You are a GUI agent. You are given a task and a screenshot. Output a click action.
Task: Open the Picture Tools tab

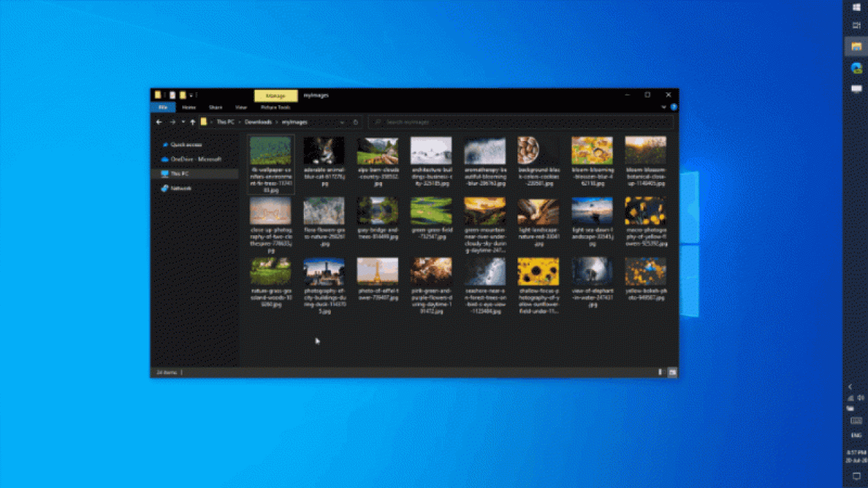click(x=275, y=107)
